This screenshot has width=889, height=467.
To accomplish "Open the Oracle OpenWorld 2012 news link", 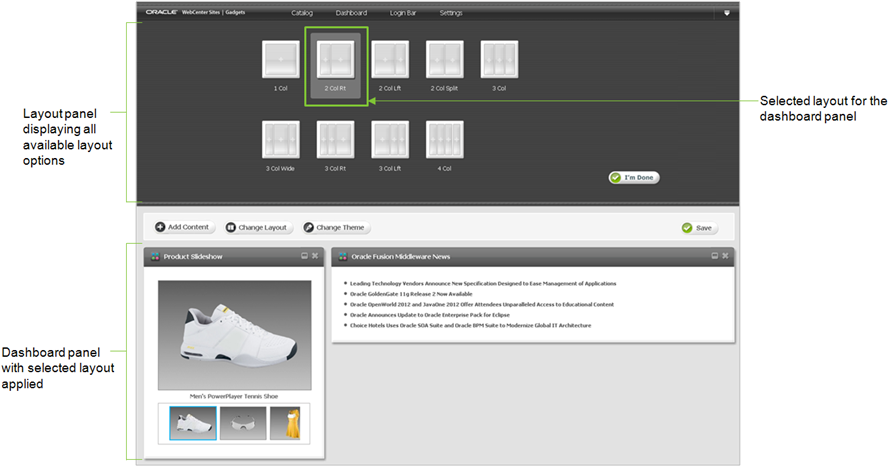I will [481, 304].
